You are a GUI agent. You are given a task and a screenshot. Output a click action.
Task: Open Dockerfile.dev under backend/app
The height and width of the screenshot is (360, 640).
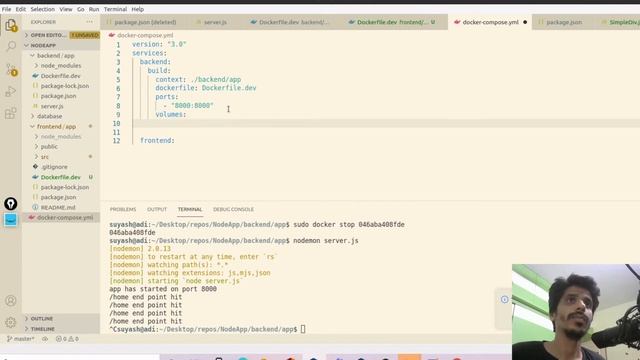pyautogui.click(x=61, y=76)
